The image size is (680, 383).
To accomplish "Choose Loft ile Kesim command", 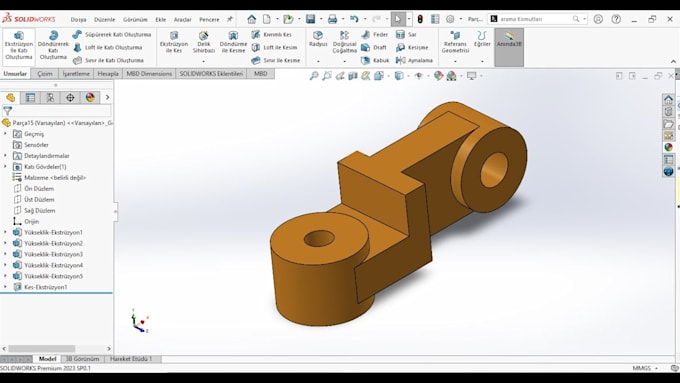I will click(x=275, y=47).
